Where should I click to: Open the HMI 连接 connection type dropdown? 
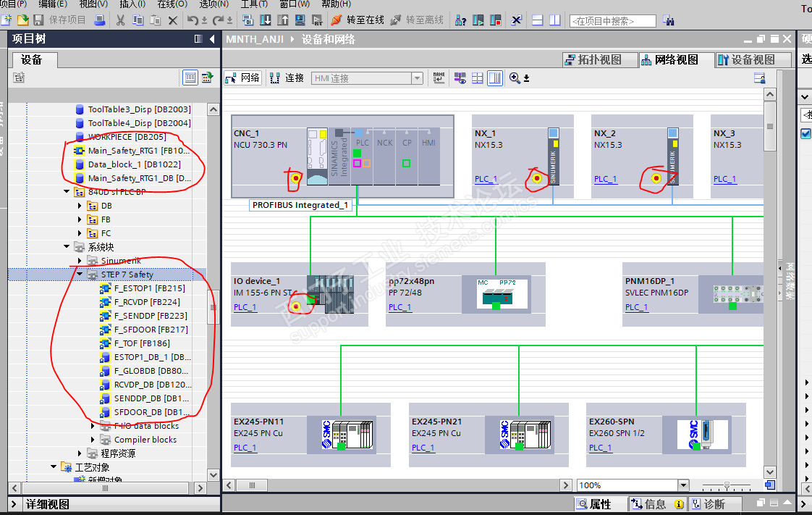click(417, 78)
